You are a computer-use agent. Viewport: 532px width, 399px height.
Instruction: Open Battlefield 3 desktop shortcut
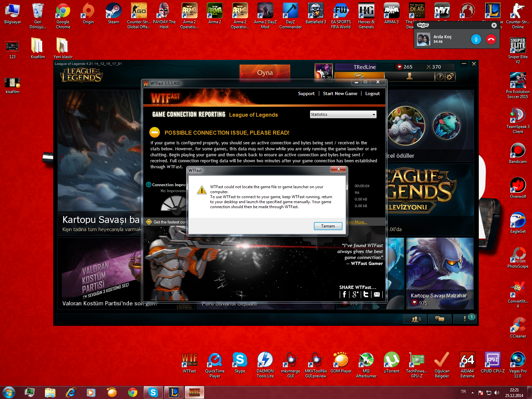click(316, 14)
